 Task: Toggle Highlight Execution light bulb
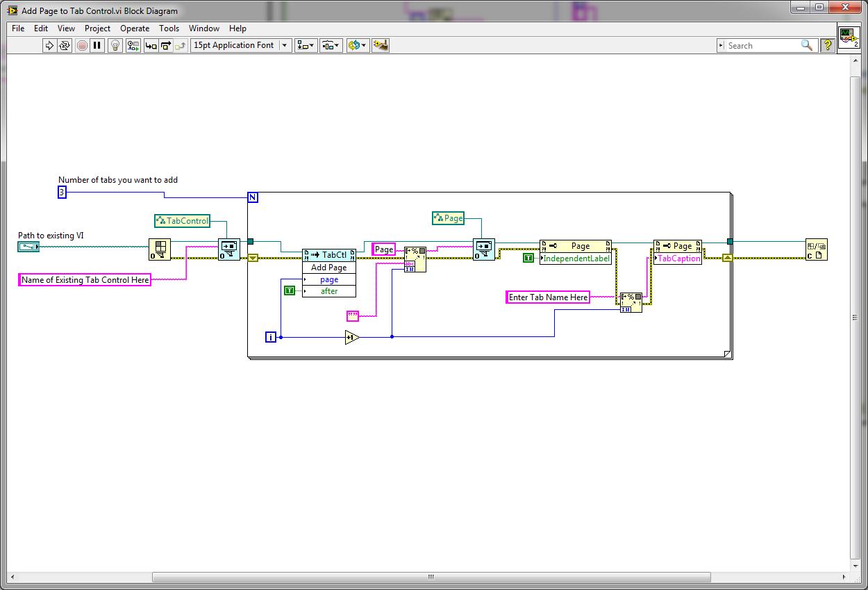116,45
